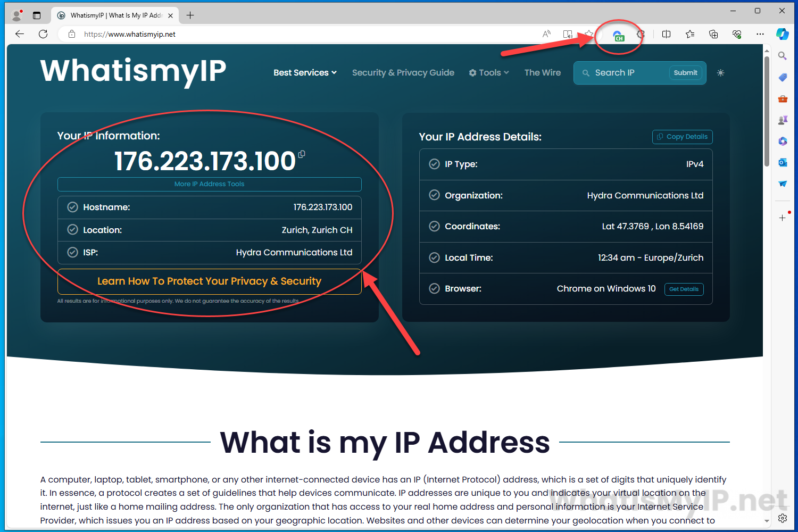The image size is (798, 532).
Task: Open The Wire page
Action: pyautogui.click(x=543, y=73)
